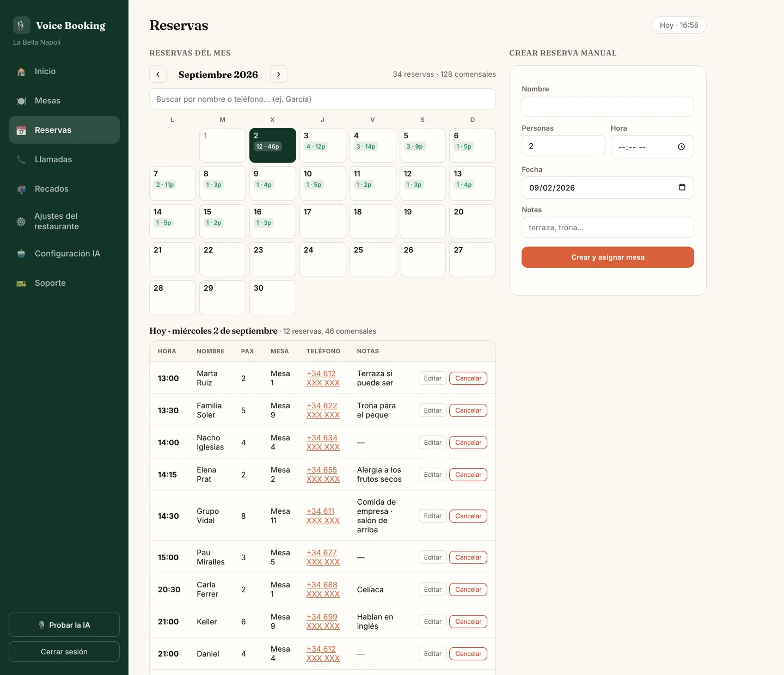Screen dimensions: 784x675
Task: Edit Carla Ferrer's 20:30 reservation
Action: pos(433,590)
